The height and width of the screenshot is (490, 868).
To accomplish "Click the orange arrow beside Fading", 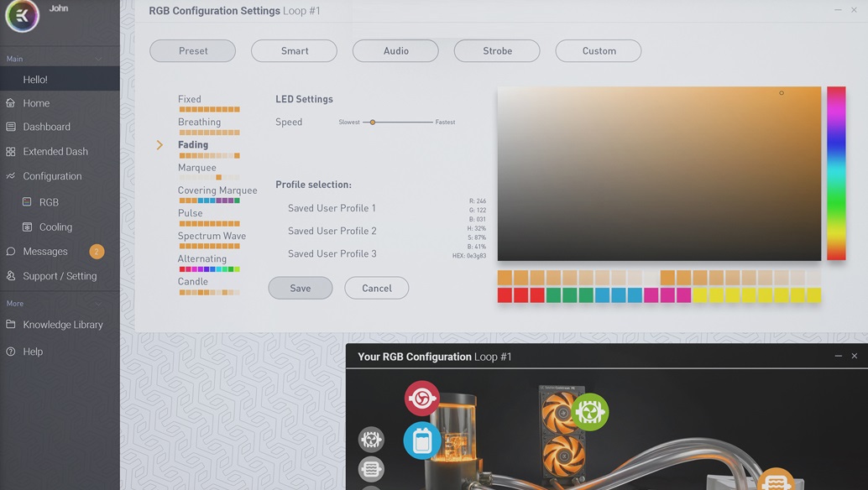I will 159,145.
